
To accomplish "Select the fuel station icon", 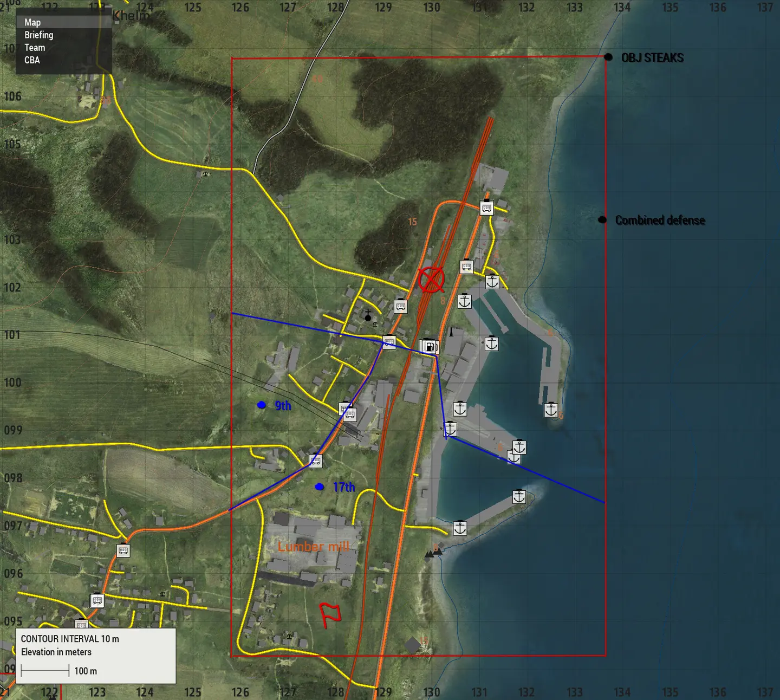I will (x=429, y=346).
